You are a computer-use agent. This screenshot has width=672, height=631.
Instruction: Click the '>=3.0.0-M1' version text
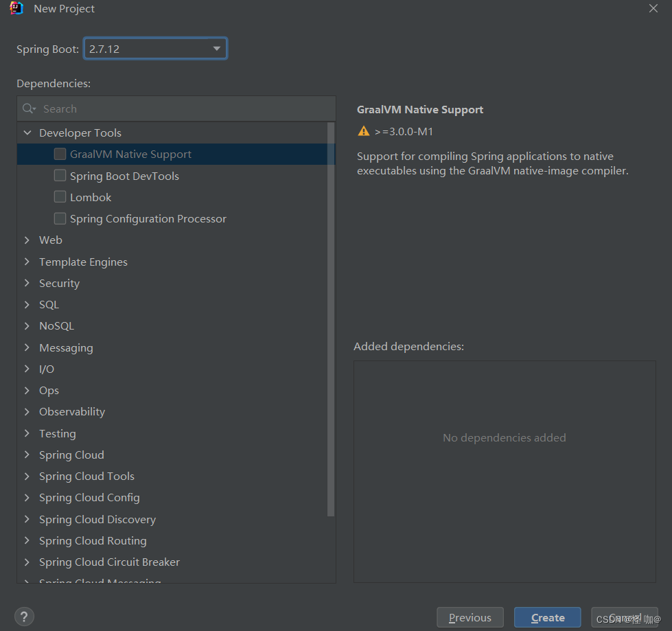tap(404, 132)
